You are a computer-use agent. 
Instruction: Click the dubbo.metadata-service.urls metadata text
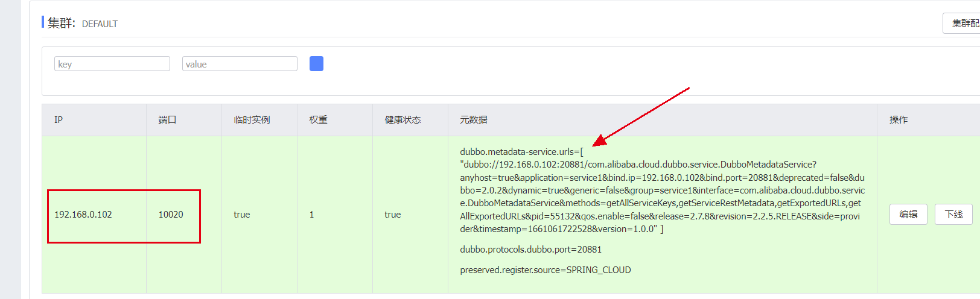point(662,190)
